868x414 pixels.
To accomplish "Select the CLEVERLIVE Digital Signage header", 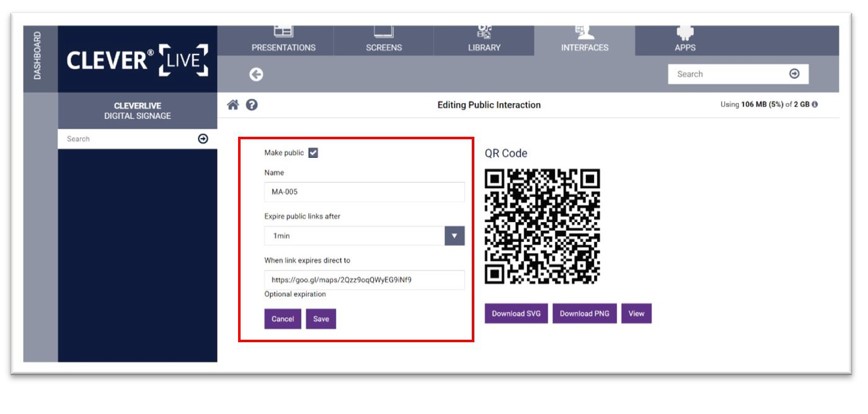I will pyautogui.click(x=137, y=111).
